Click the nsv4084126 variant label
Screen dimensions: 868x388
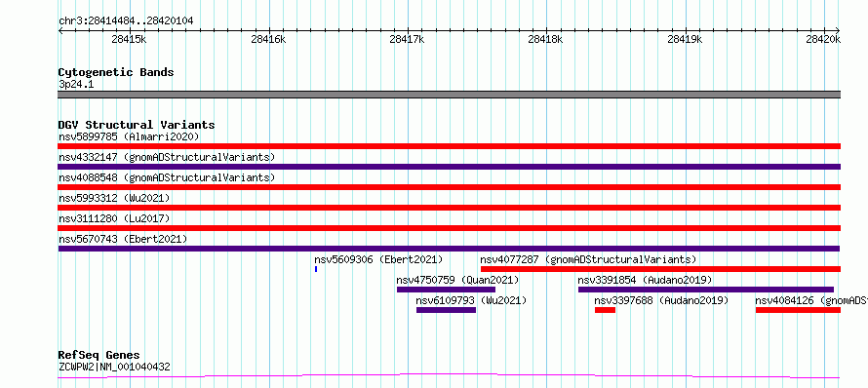(811, 300)
